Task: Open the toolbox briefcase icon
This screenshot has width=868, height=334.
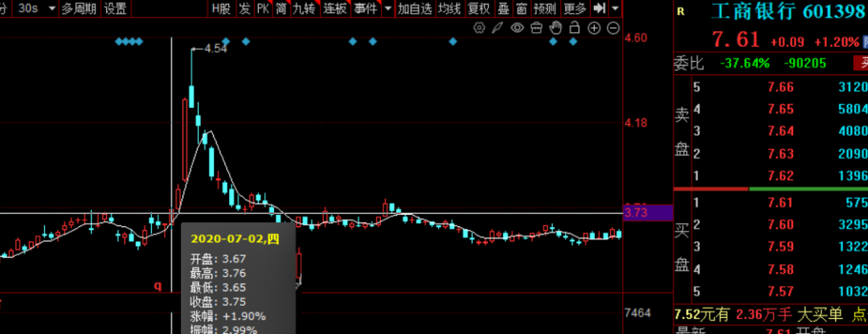Action: (536, 27)
